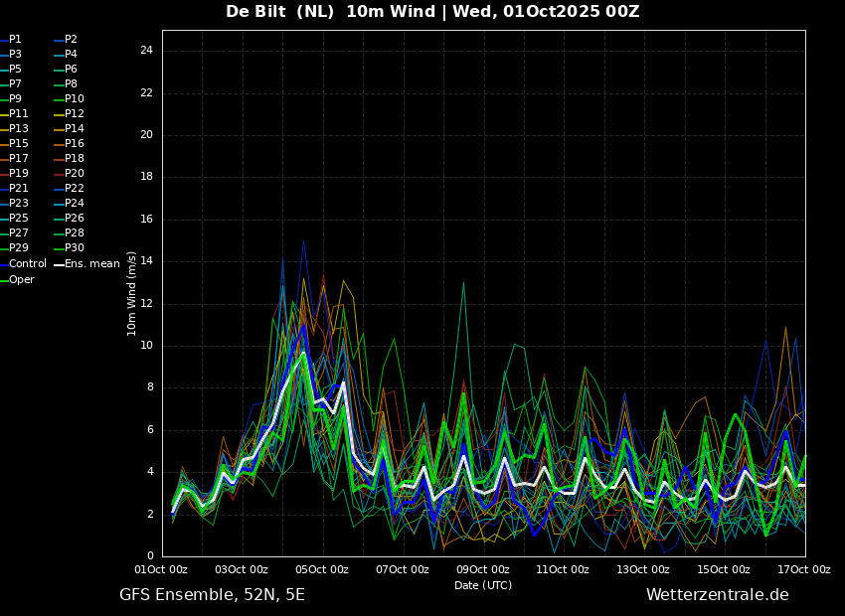845x616 pixels.
Task: Click the Oper legend entry
Action: click(17, 279)
